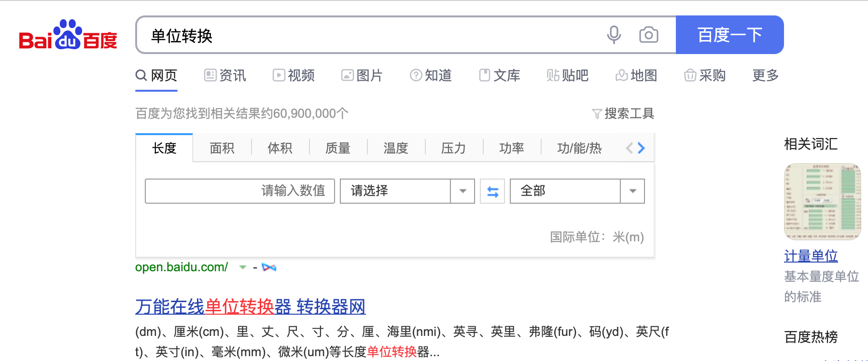Open the 贴吧 tab
868x361 pixels.
(x=568, y=75)
